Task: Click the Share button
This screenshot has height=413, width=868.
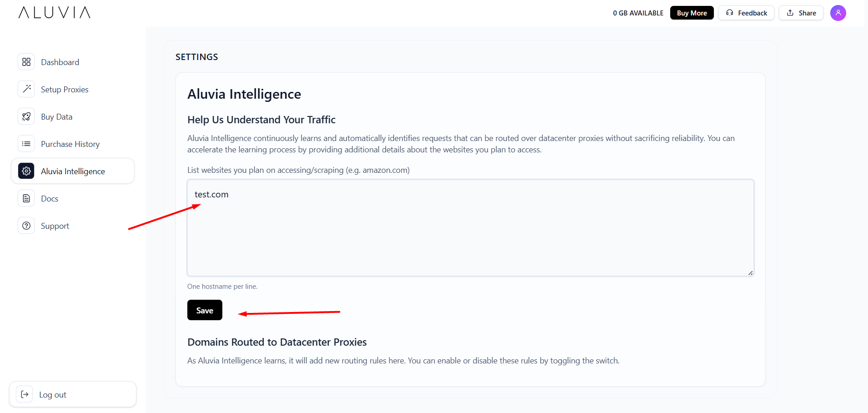Action: (801, 13)
